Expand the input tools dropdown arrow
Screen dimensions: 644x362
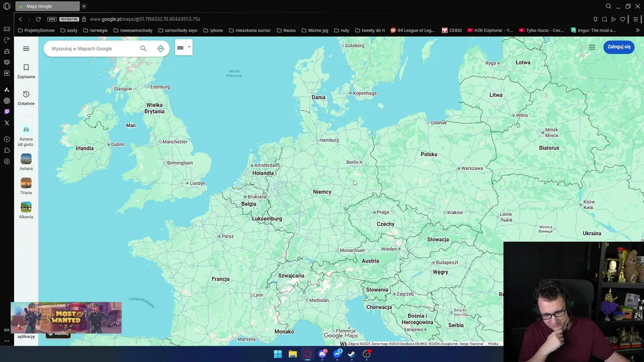[189, 47]
